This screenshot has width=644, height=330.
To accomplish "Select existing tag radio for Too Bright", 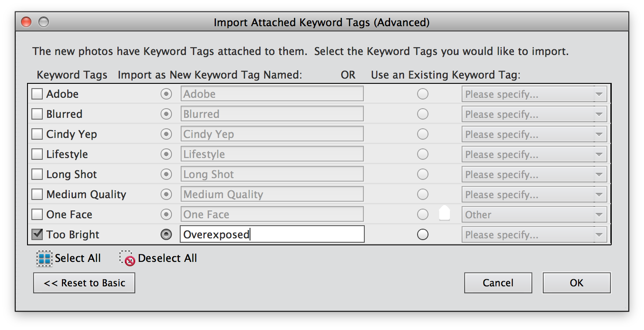I will point(422,234).
